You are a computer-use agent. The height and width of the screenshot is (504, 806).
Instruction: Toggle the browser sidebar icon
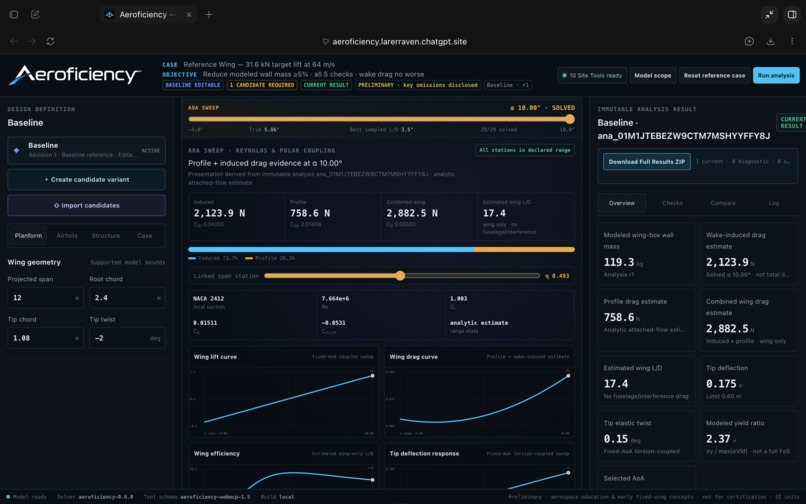tap(14, 14)
